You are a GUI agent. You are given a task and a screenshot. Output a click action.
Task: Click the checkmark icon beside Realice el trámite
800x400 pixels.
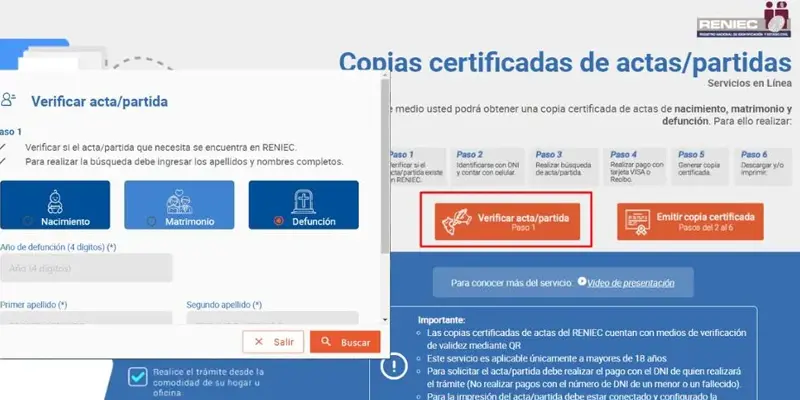[x=138, y=377]
